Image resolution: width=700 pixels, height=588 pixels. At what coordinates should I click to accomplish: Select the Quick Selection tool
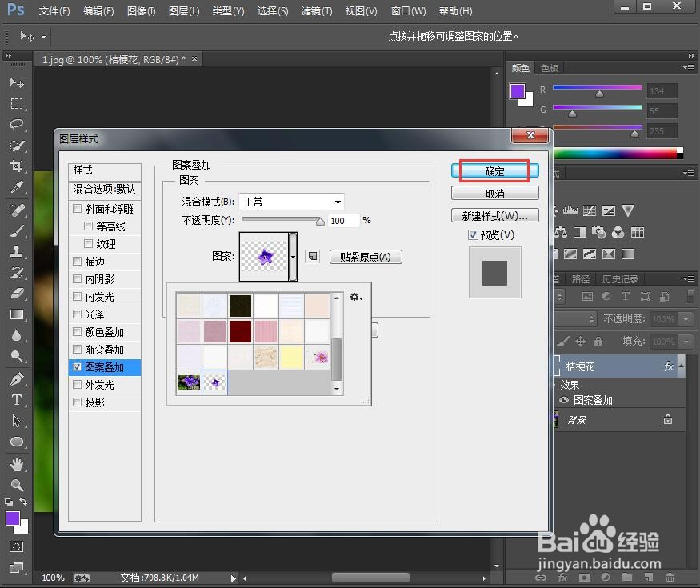coord(17,145)
